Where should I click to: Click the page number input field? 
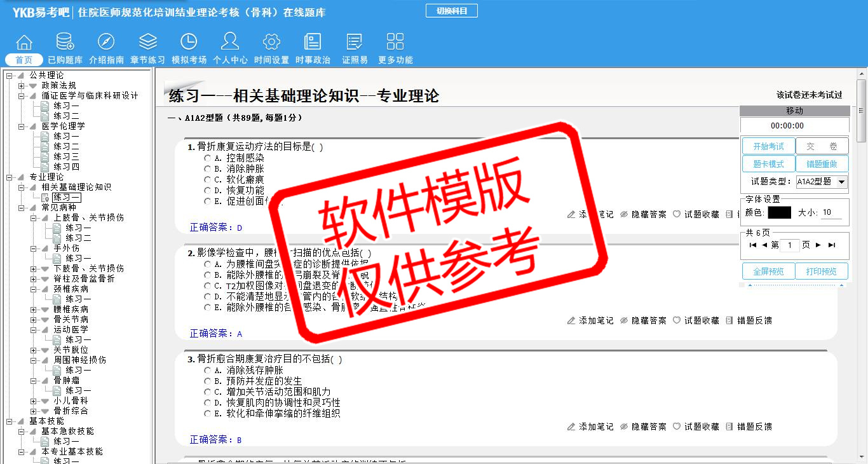click(789, 245)
